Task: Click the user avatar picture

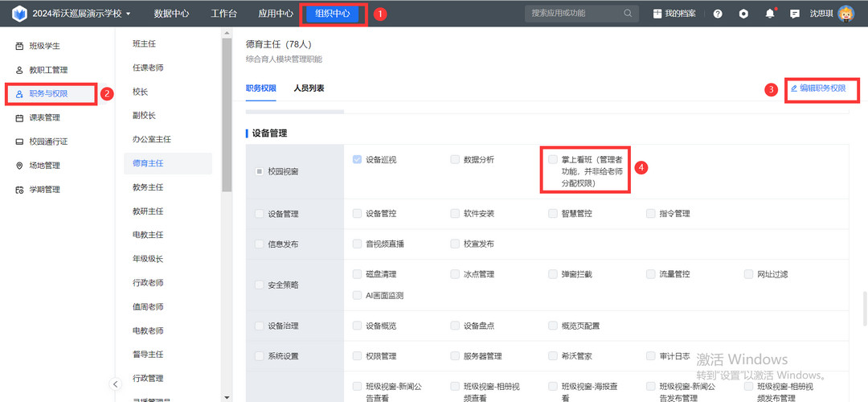Action: click(x=846, y=14)
